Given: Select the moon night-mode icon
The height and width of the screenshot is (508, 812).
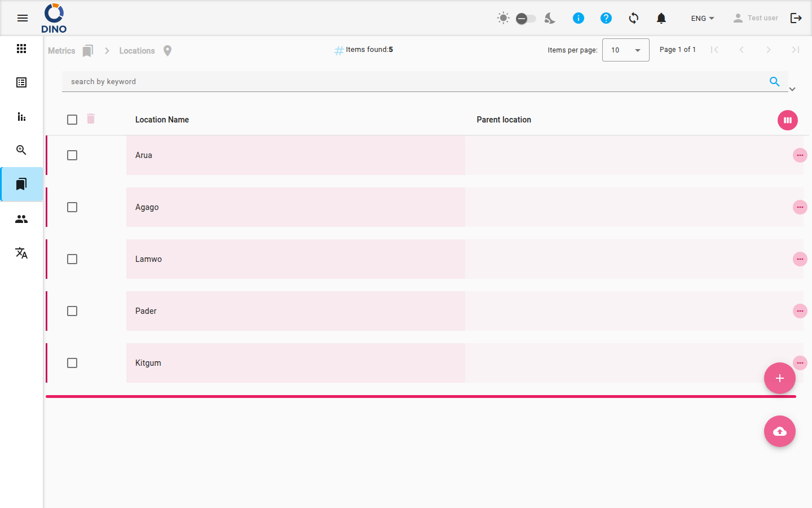Looking at the screenshot, I should [550, 18].
